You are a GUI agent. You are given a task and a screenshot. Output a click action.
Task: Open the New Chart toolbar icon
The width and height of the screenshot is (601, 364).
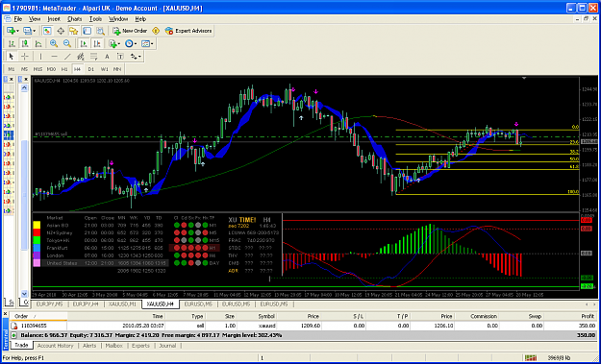click(11, 31)
